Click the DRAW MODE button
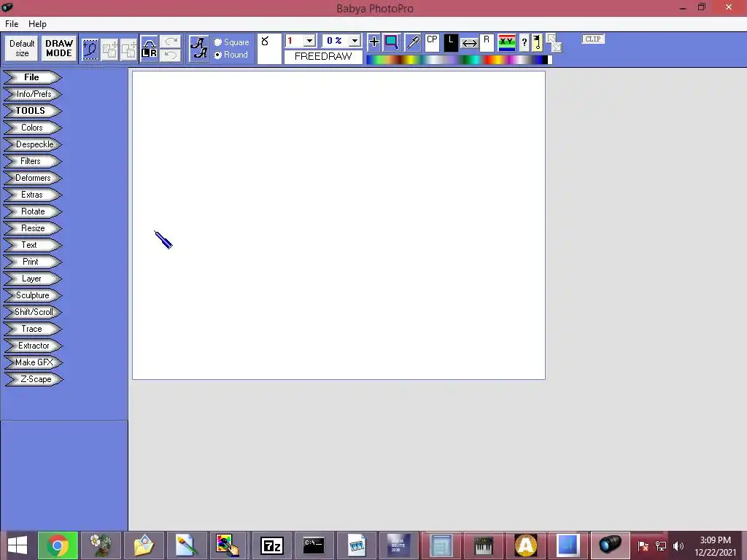Viewport: 747px width, 560px height. click(59, 49)
